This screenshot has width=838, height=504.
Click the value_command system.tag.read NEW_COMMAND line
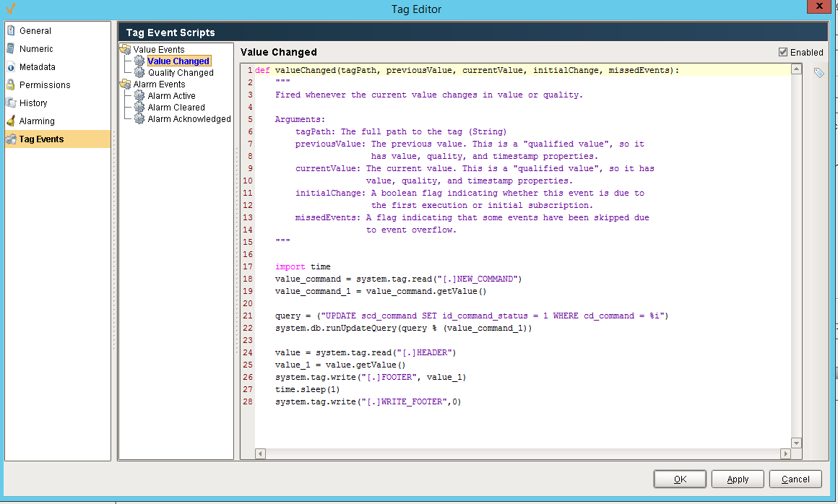[398, 279]
